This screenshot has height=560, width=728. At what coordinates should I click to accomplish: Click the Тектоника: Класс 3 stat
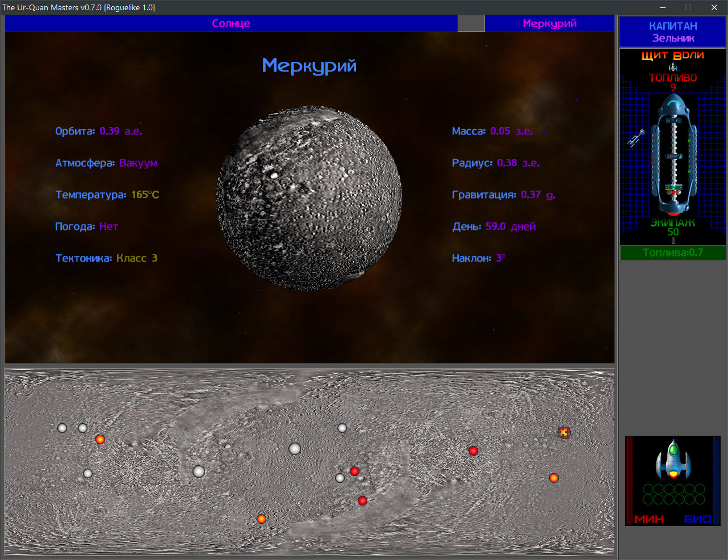point(106,258)
